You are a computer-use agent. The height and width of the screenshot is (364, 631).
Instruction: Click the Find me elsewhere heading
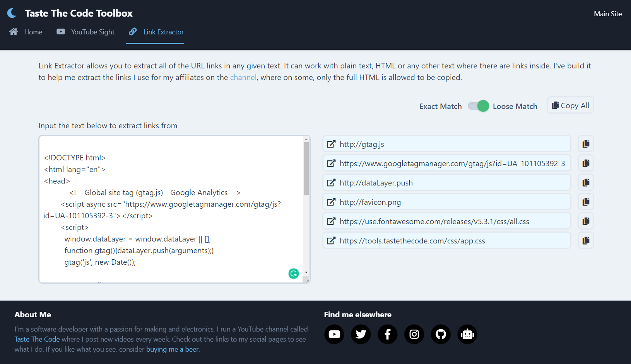[x=358, y=315]
